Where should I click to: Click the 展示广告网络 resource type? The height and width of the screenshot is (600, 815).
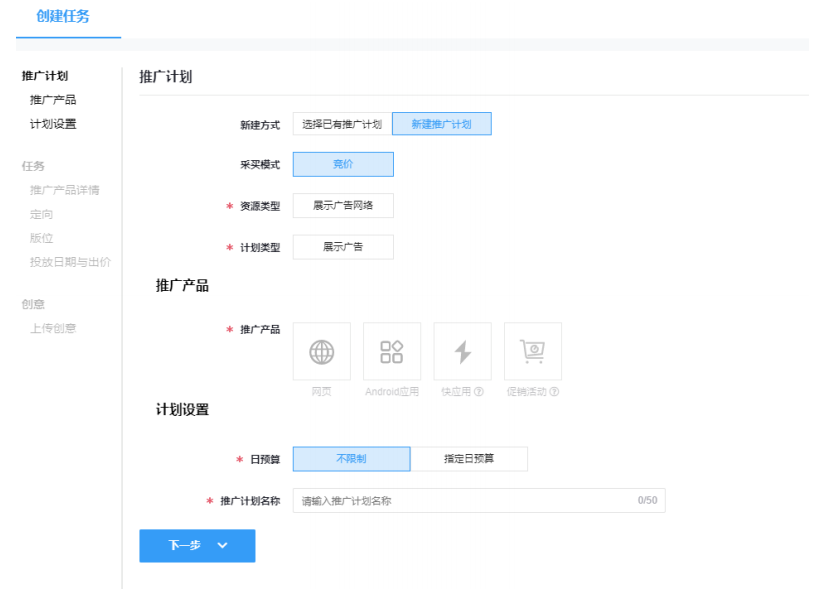pos(343,205)
